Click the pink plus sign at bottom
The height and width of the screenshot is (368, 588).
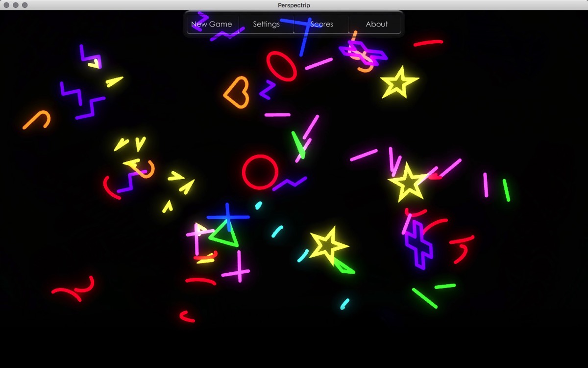tap(236, 267)
